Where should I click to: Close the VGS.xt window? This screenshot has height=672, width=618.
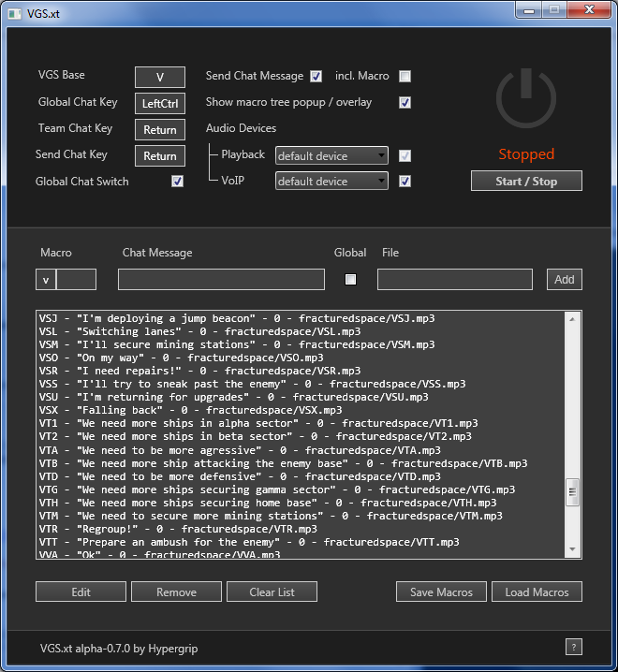pyautogui.click(x=589, y=10)
